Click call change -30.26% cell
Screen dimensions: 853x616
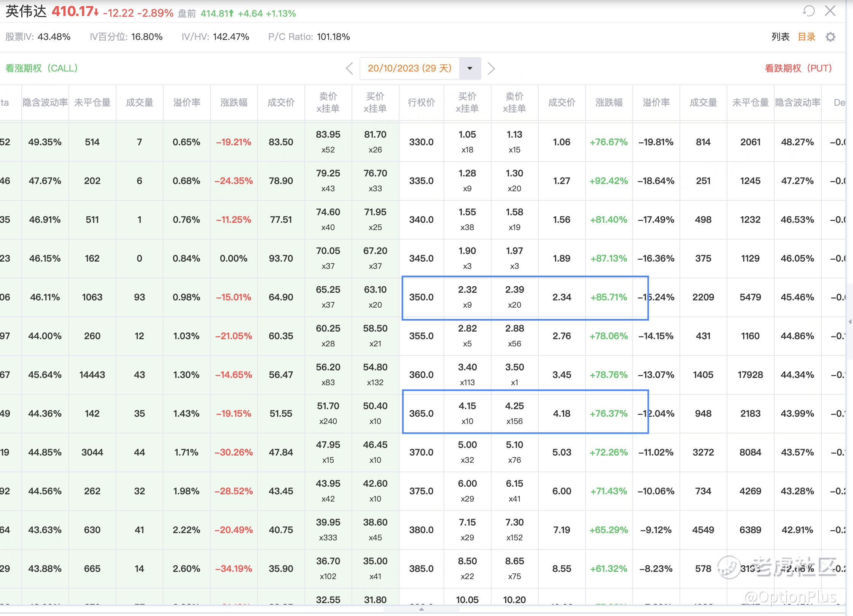coord(234,452)
